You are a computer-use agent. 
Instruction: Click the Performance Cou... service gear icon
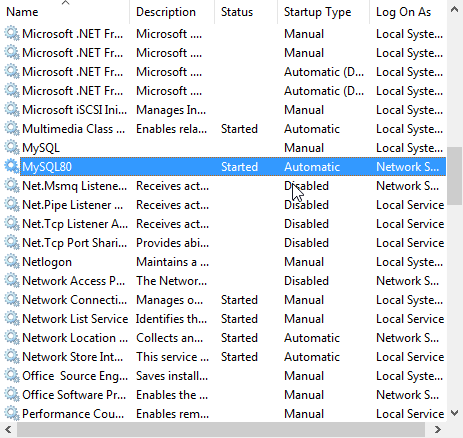[12, 414]
